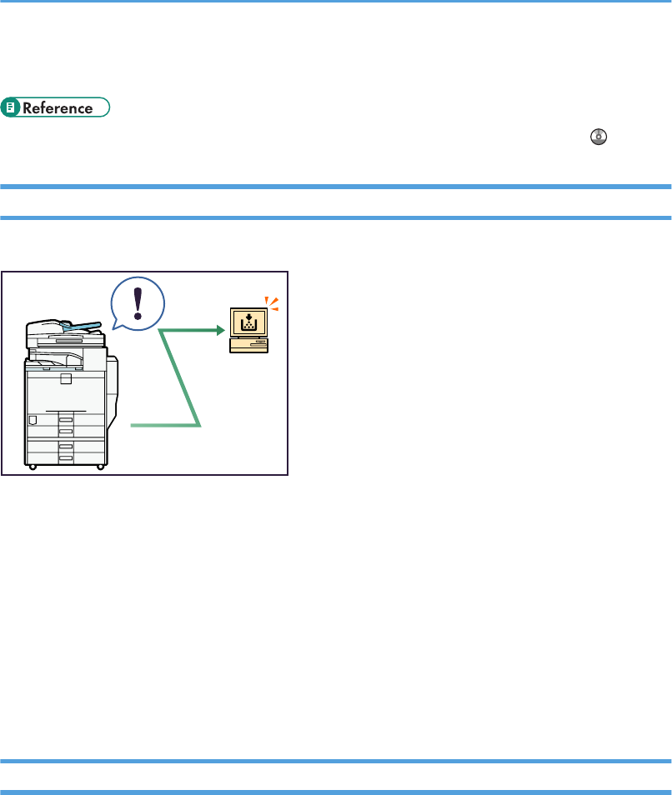Click the multifunction printer illustration
The width and height of the screenshot is (672, 795).
(x=71, y=394)
